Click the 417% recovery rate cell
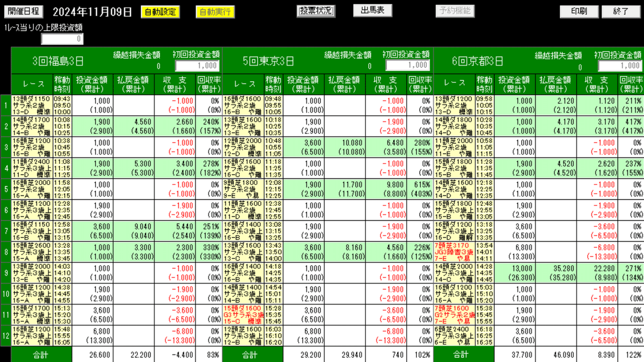This screenshot has width=644, height=362. (x=631, y=126)
